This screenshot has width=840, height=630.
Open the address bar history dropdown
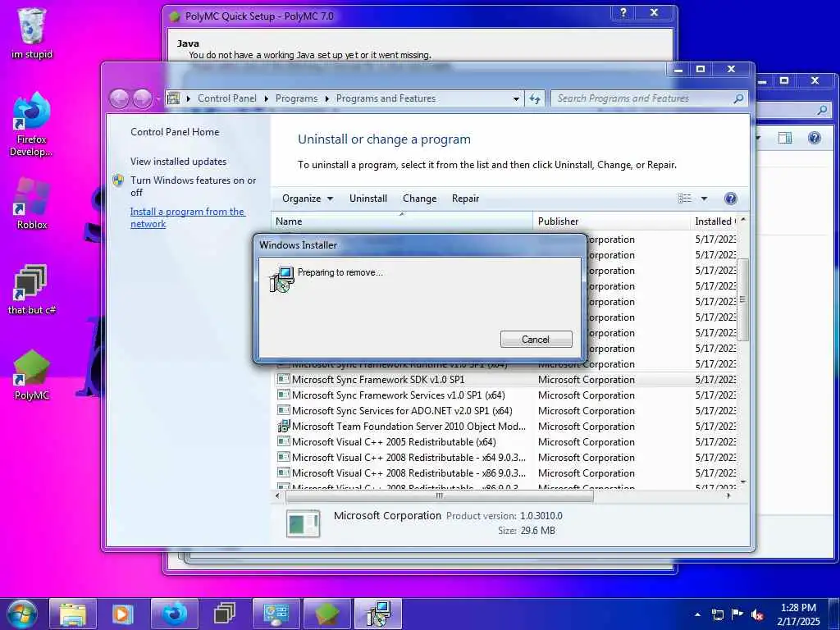[516, 98]
